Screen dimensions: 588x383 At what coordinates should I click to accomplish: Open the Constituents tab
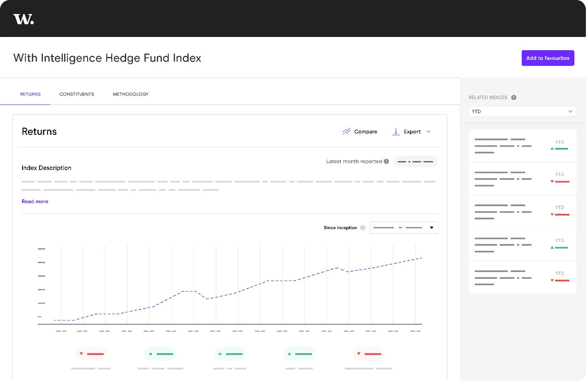[x=77, y=94]
